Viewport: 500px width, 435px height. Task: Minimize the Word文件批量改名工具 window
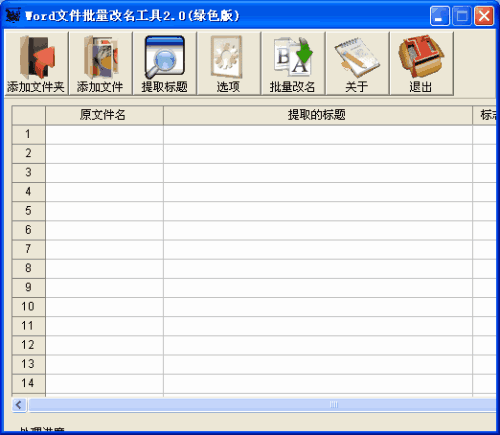click(x=439, y=16)
